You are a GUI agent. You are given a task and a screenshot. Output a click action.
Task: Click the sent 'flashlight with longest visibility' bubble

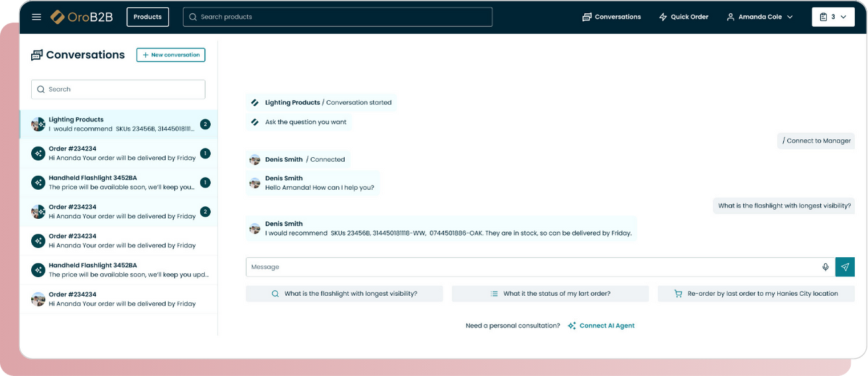click(784, 206)
